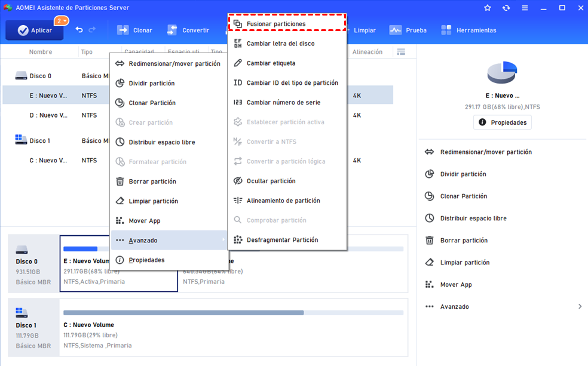The width and height of the screenshot is (588, 366).
Task: Click the Propiedades button in the right panel
Action: [503, 122]
